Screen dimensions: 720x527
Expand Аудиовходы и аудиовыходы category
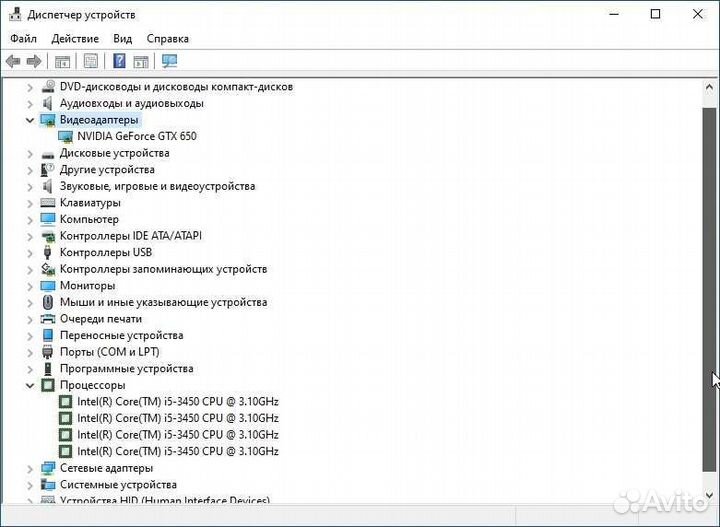30,104
